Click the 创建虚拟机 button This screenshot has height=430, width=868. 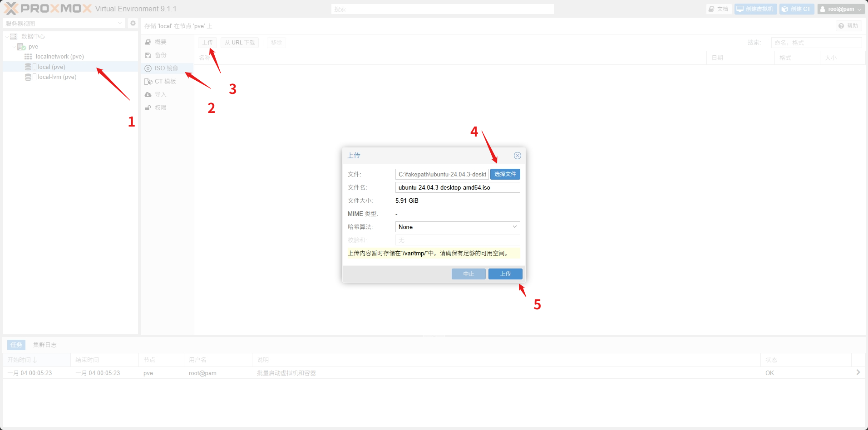click(x=755, y=9)
